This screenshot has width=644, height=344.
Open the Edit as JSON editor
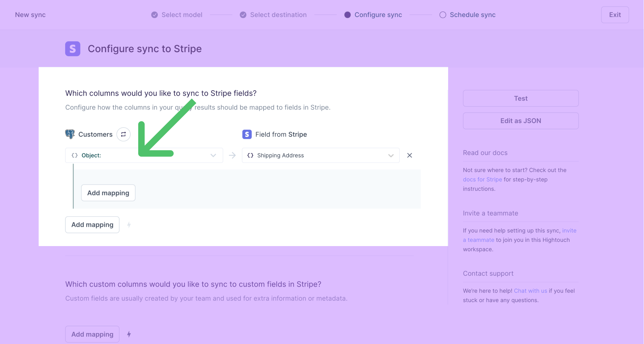point(521,121)
